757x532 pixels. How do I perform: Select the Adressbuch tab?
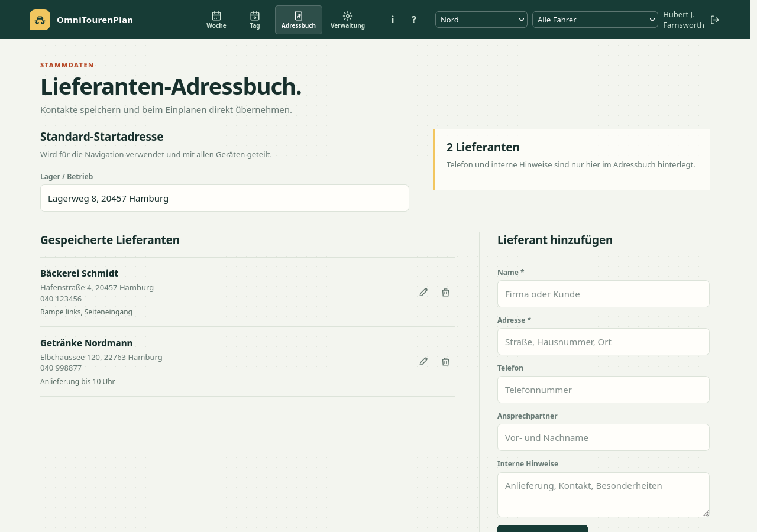click(x=299, y=20)
